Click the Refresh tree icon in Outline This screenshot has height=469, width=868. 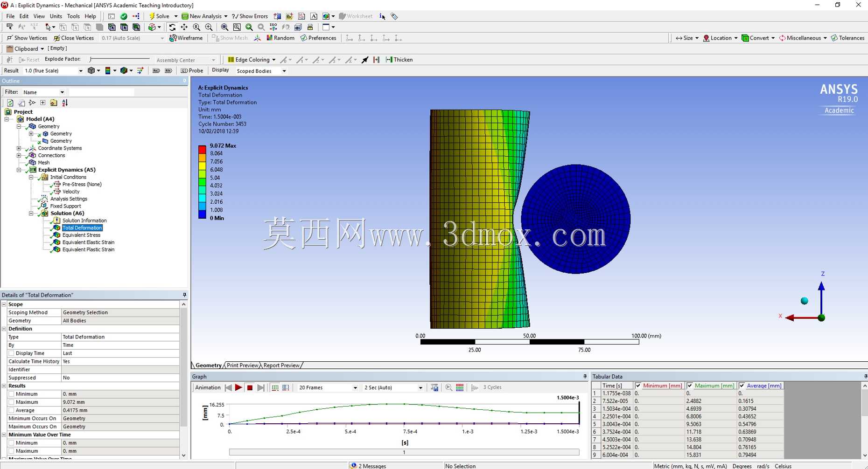10,103
